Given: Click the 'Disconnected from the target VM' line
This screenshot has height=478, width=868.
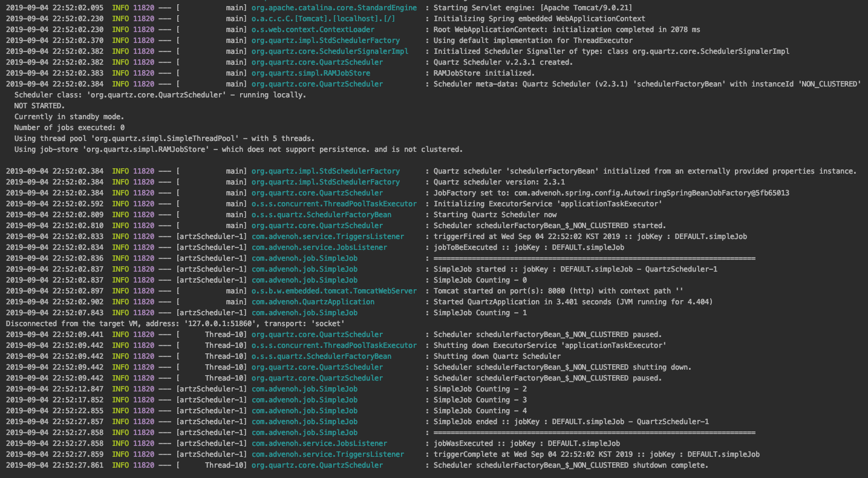Looking at the screenshot, I should [175, 324].
